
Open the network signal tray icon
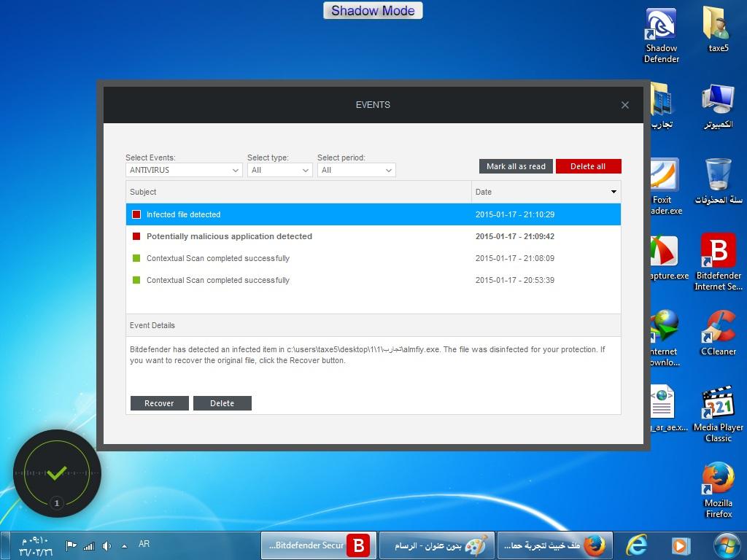click(89, 545)
